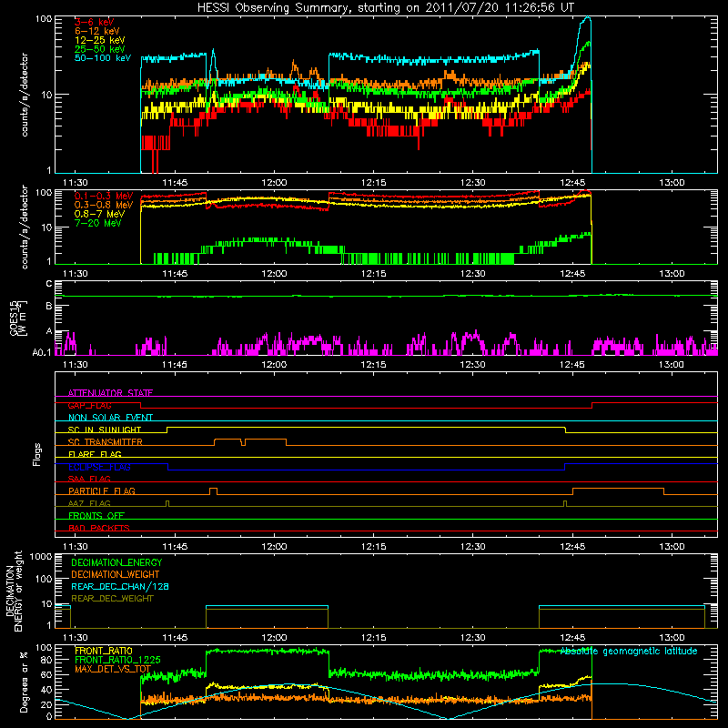Click the REAR_DEC_CHAN/128 legend label
The image size is (728, 728).
(120, 586)
